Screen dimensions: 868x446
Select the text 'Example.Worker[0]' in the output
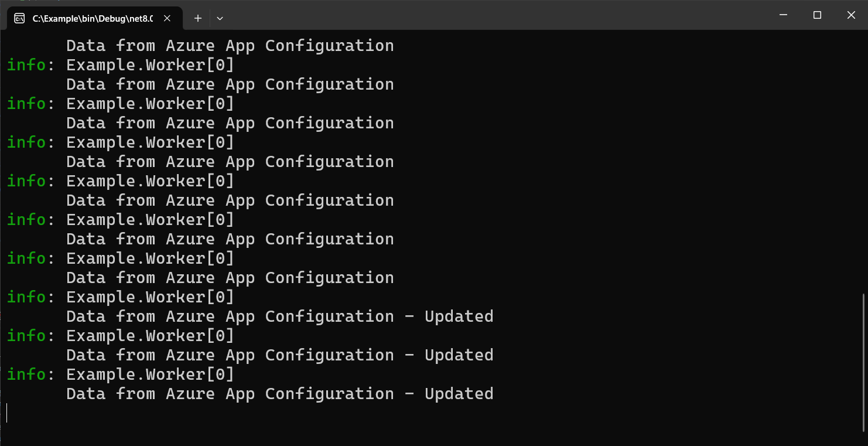149,64
